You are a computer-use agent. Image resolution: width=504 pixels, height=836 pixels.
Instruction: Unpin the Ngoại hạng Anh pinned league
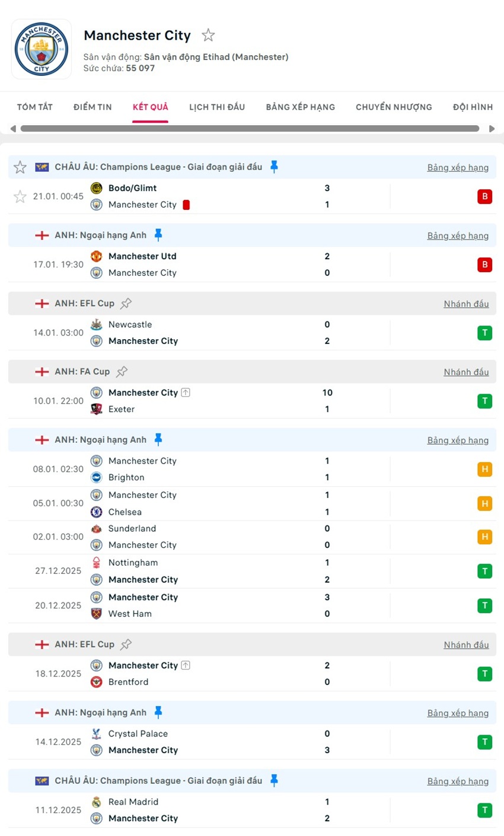coord(158,235)
